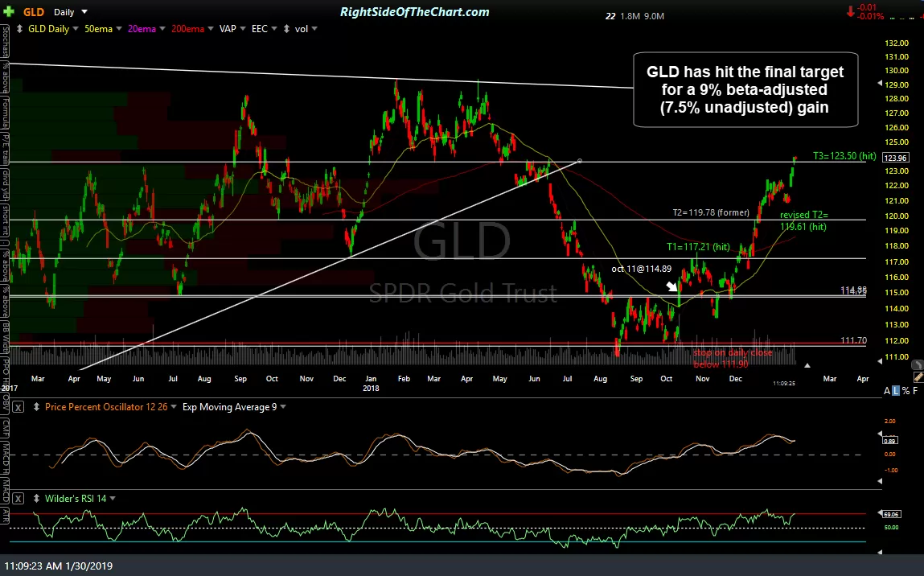Screen dimensions: 924x576
Task: Click the left triangle beside PPO scale
Action: coord(880,434)
